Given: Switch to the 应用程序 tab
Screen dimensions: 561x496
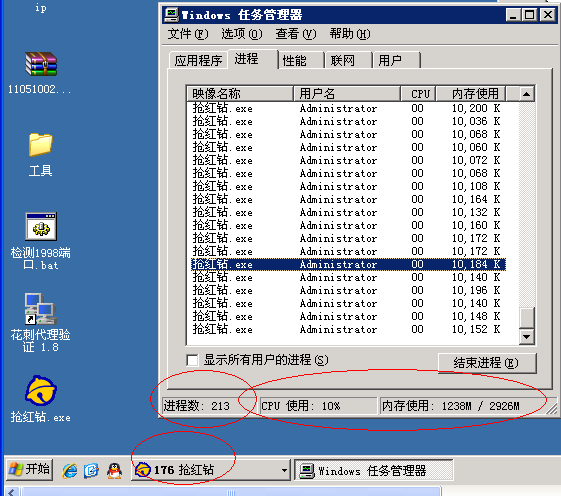Looking at the screenshot, I should pyautogui.click(x=198, y=60).
